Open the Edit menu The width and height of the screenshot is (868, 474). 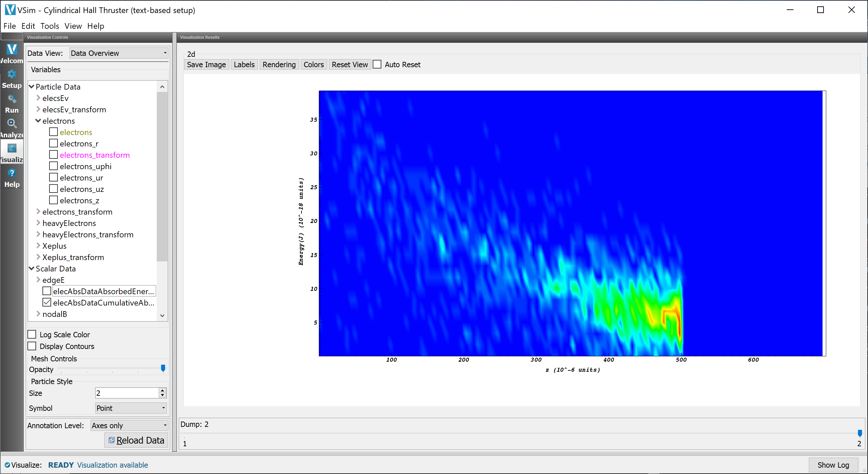28,26
